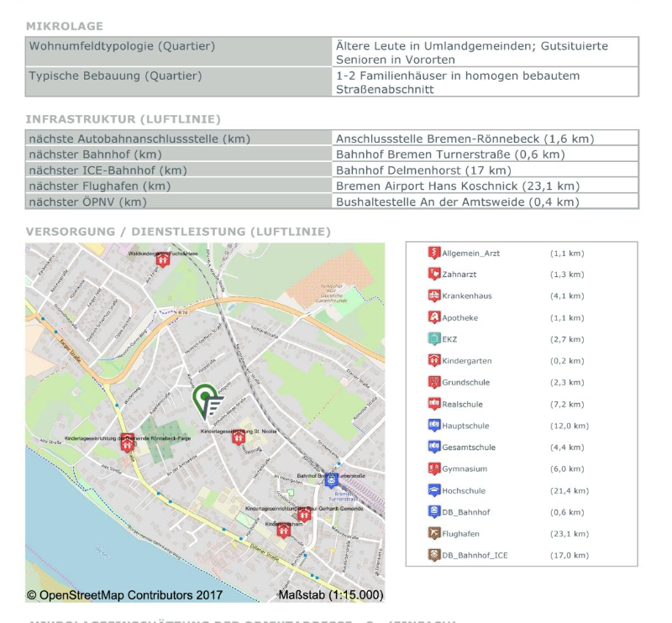Select 'Anschlussstelle Bremen-Rönnebeck (1,6 km)' value
The width and height of the screenshot is (672, 623).
click(x=465, y=139)
